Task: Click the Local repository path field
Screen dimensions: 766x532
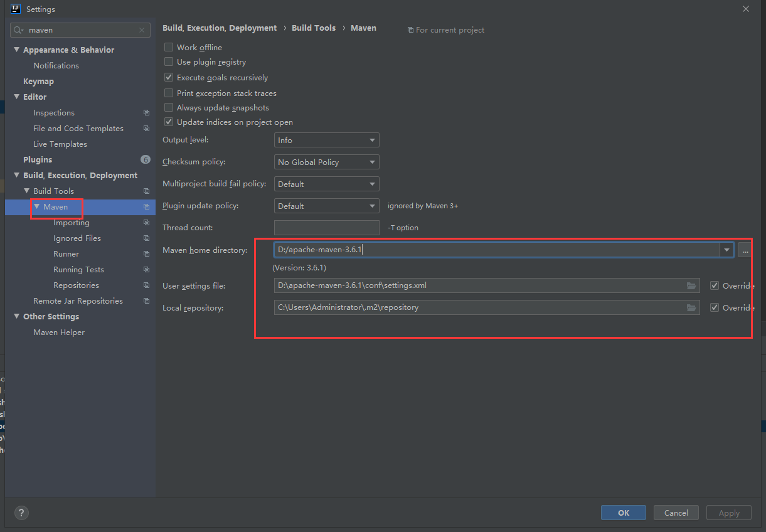Action: 487,307
